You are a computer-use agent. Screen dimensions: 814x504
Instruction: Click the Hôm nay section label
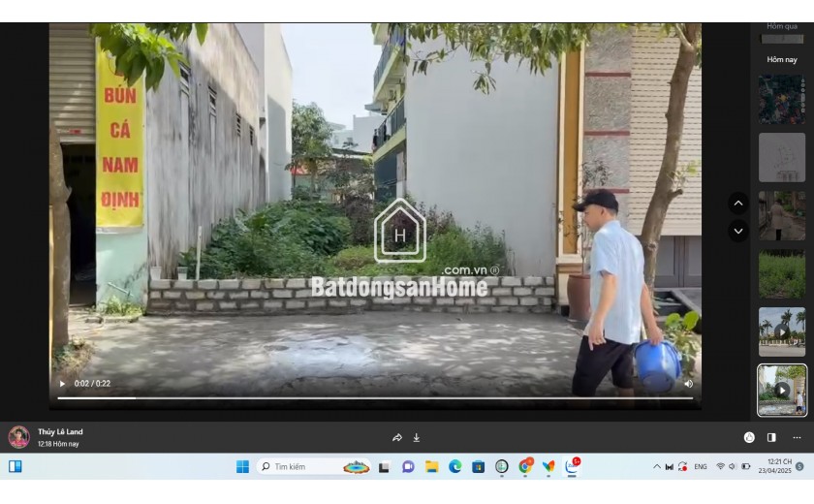782,60
